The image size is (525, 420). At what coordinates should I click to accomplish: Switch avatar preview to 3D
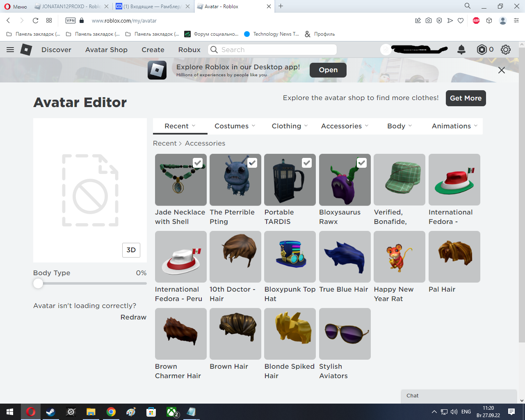tap(131, 250)
